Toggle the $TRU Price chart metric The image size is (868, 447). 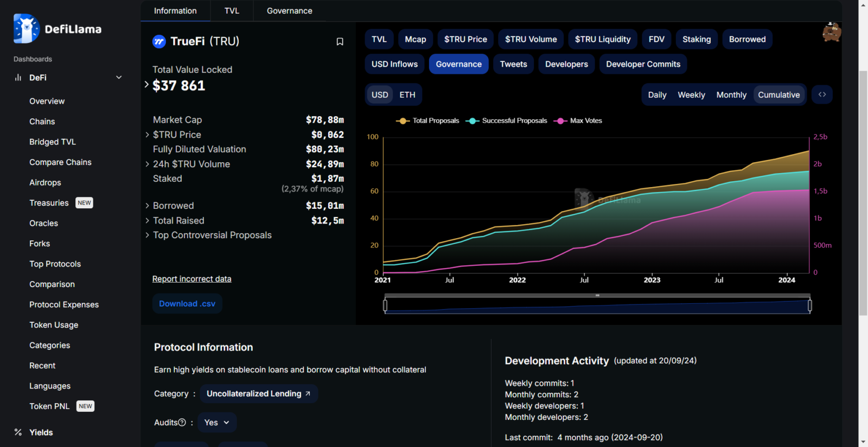(465, 39)
